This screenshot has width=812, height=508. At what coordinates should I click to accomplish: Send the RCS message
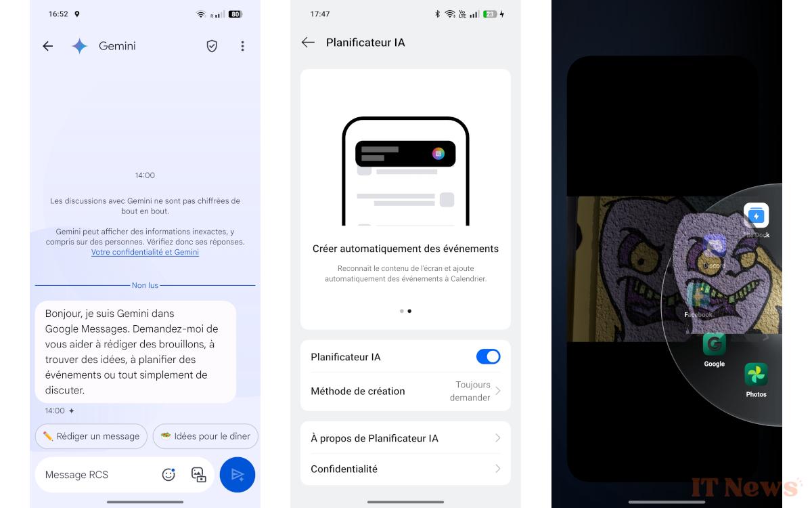(x=237, y=475)
